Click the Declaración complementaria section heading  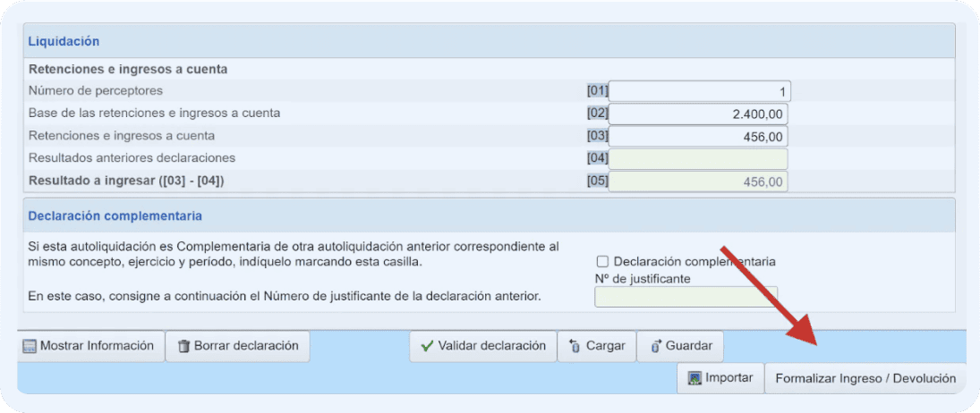[x=115, y=215]
